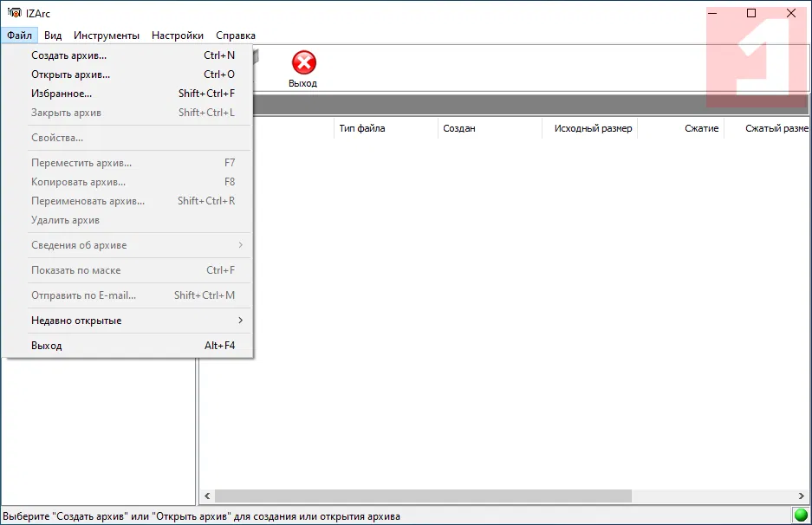Click Переименовать архив... menu item
This screenshot has width=812, height=525.
[x=127, y=201]
